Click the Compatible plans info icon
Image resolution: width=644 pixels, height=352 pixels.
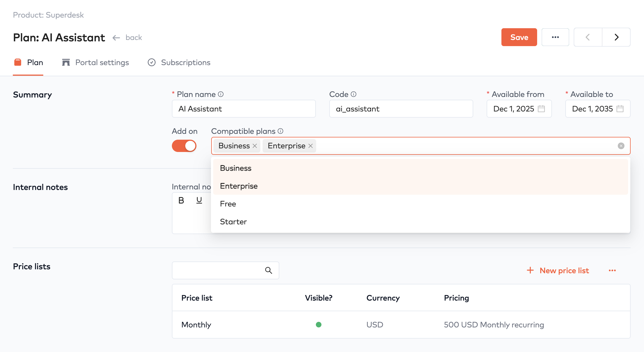pyautogui.click(x=280, y=131)
